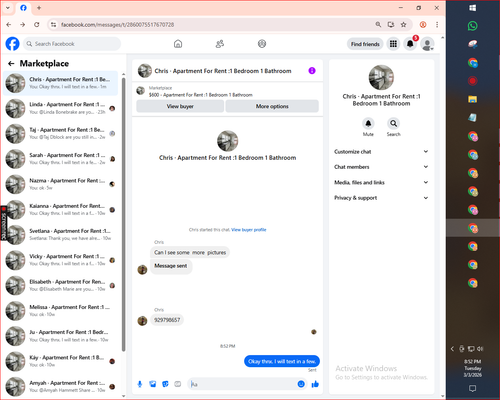Record a voice clip microphone icon
This screenshot has height=400, width=500.
[140, 384]
